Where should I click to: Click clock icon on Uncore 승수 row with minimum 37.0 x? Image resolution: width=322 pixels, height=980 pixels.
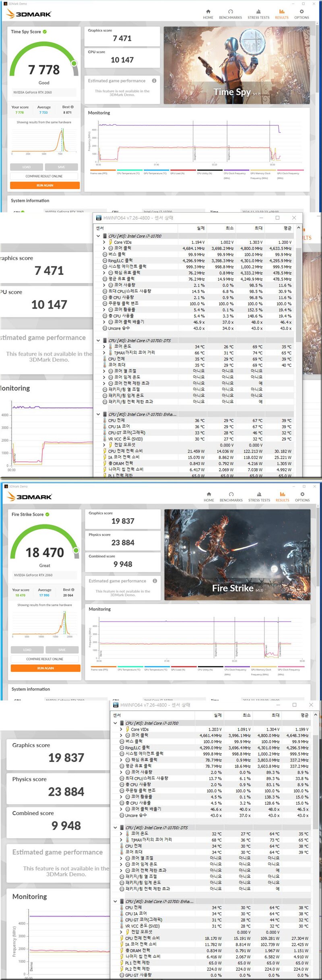pos(122,815)
